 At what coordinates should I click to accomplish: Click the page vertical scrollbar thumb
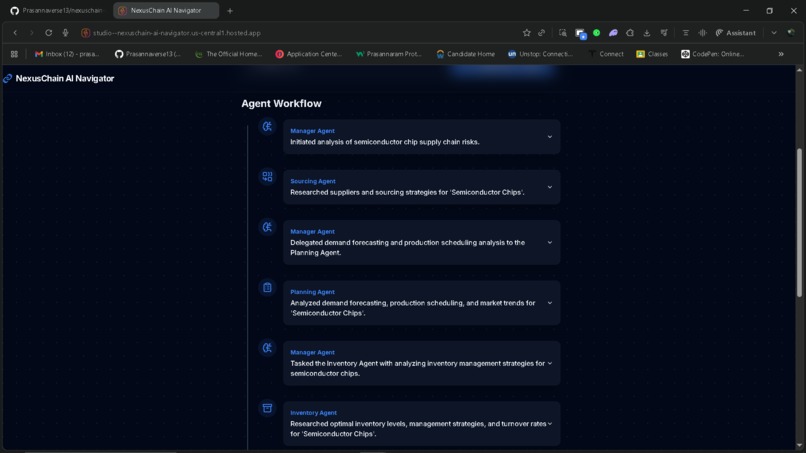(799, 223)
